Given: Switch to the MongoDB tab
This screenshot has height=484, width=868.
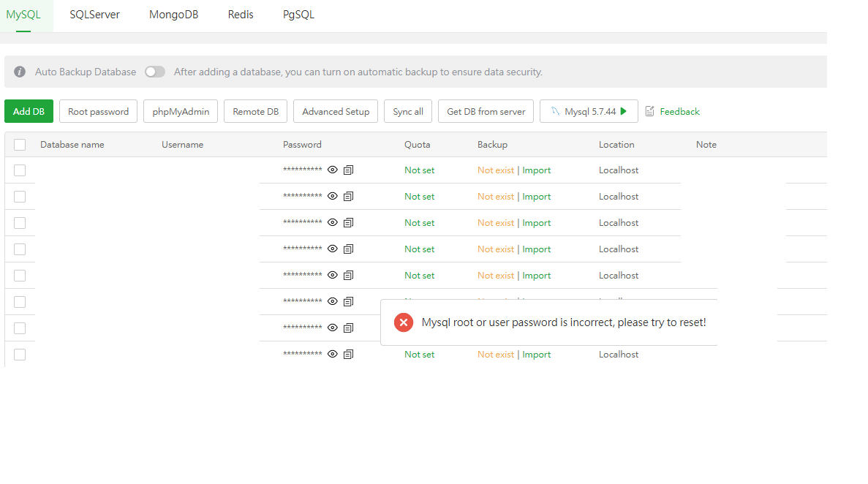Looking at the screenshot, I should coord(173,15).
